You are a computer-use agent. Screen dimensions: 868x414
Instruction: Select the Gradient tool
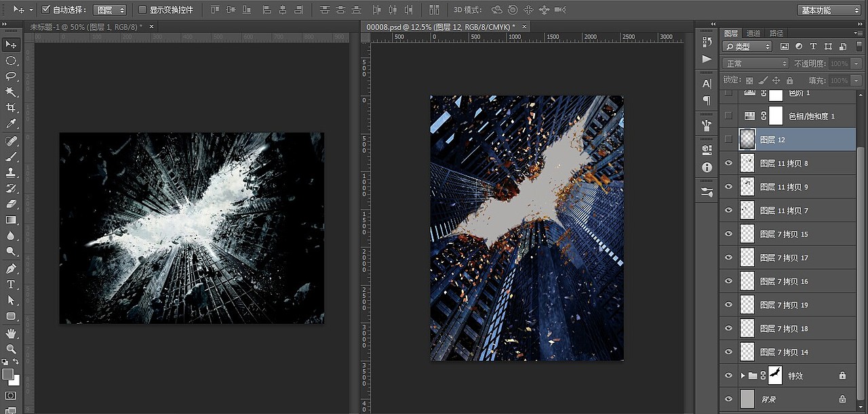(x=11, y=220)
